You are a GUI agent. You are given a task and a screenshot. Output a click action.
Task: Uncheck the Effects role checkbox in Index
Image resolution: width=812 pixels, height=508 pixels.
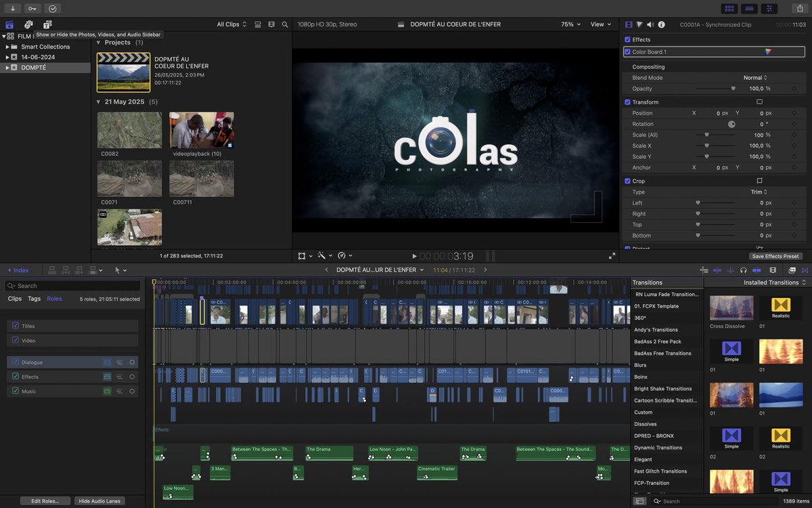click(x=16, y=377)
